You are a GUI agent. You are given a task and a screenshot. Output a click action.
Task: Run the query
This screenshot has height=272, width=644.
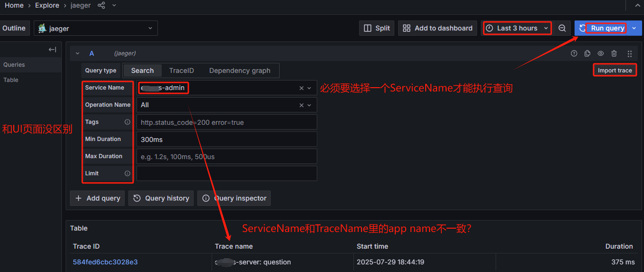(602, 28)
